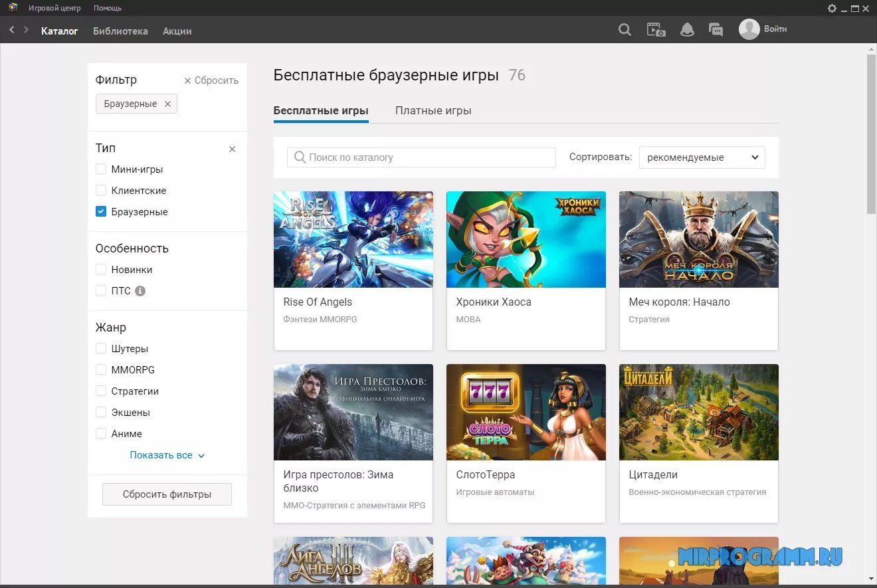
Task: Open notifications bell icon
Action: pos(687,30)
